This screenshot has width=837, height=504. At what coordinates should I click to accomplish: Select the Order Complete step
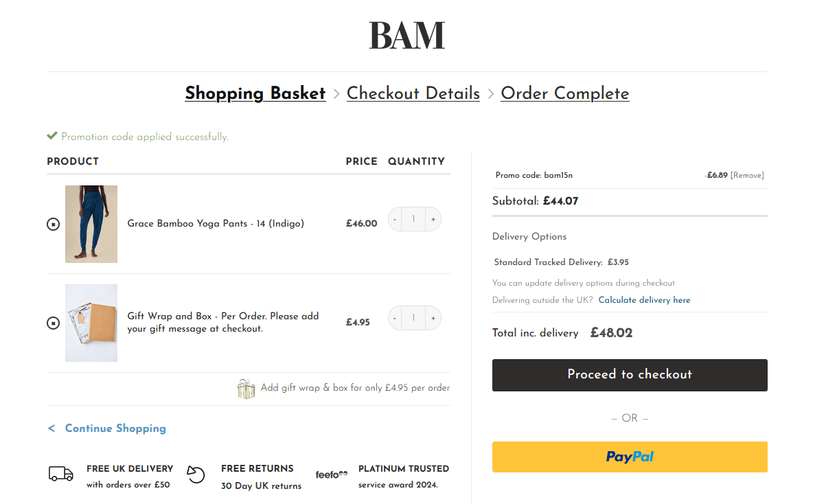pyautogui.click(x=564, y=93)
